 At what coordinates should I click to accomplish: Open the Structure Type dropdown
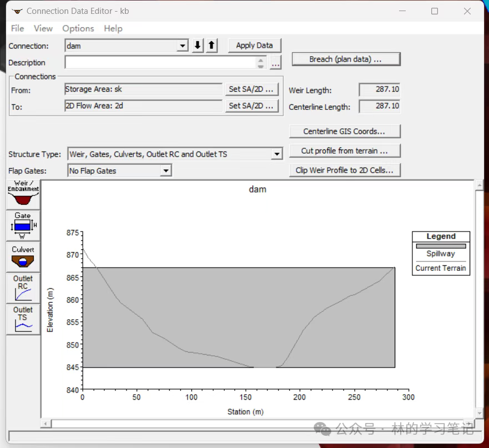click(x=277, y=154)
